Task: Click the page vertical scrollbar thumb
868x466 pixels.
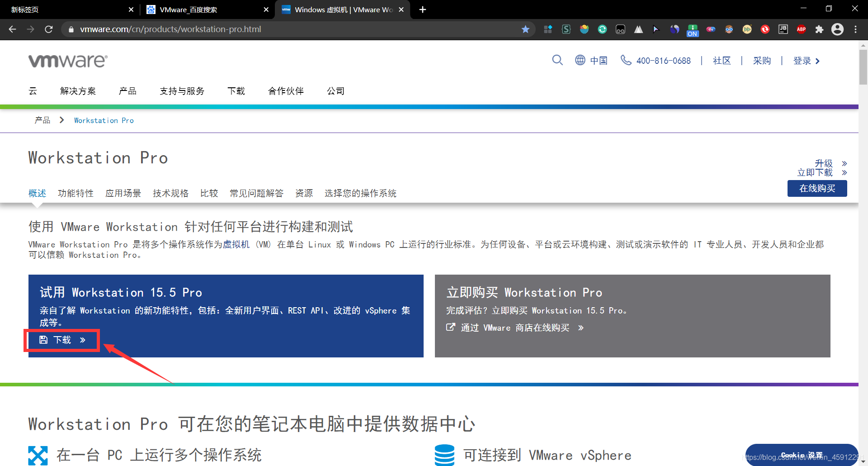Action: tap(863, 67)
